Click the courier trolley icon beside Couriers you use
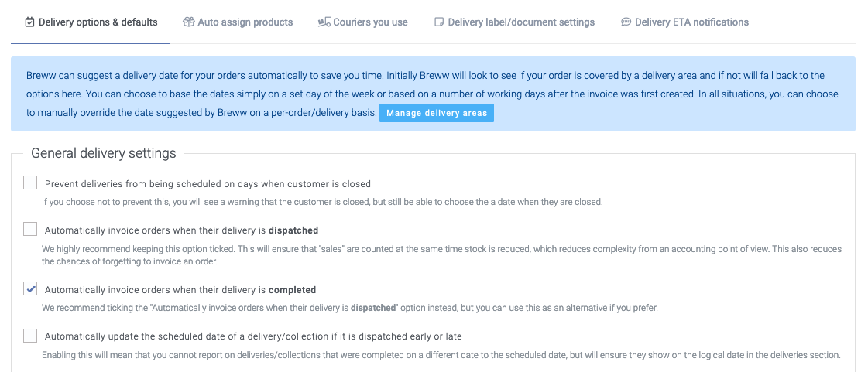The width and height of the screenshot is (868, 372). (x=324, y=22)
